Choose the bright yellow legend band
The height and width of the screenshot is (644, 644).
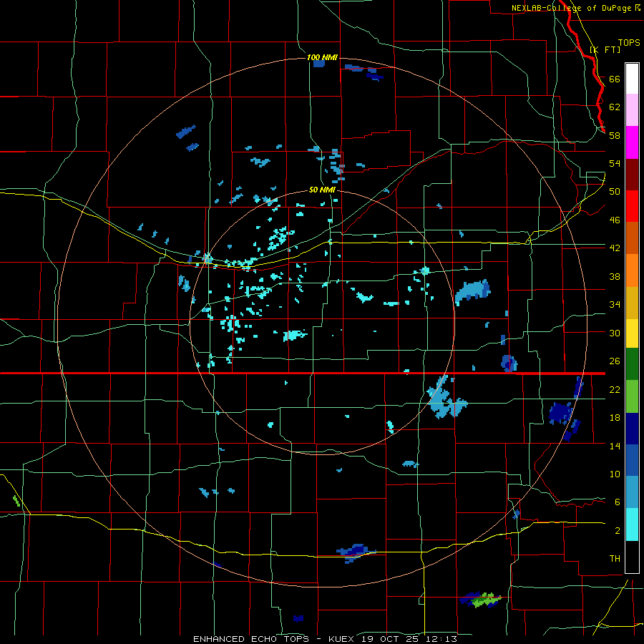pos(632,333)
